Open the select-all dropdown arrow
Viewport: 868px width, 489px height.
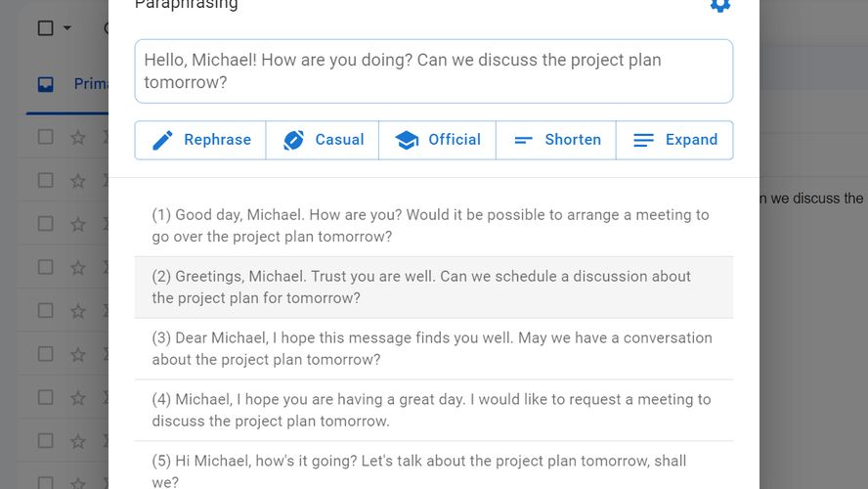67,27
